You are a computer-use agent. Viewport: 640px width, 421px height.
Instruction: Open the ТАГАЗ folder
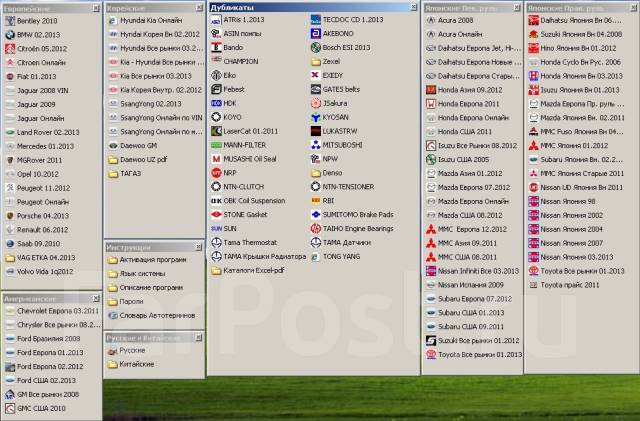[x=112, y=173]
